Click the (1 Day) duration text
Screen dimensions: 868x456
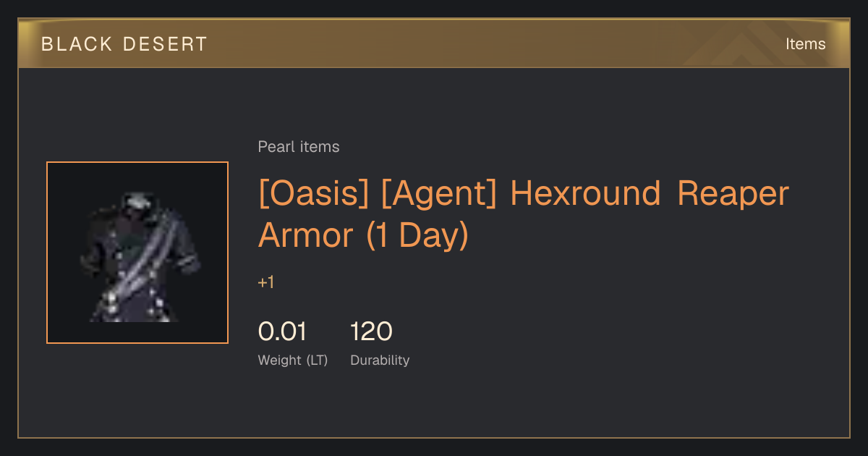(418, 237)
